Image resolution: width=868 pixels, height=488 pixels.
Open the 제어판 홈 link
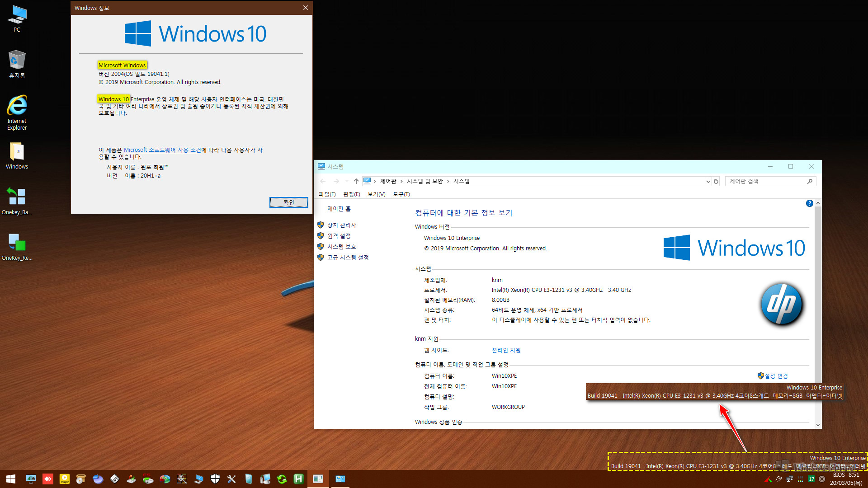click(339, 209)
